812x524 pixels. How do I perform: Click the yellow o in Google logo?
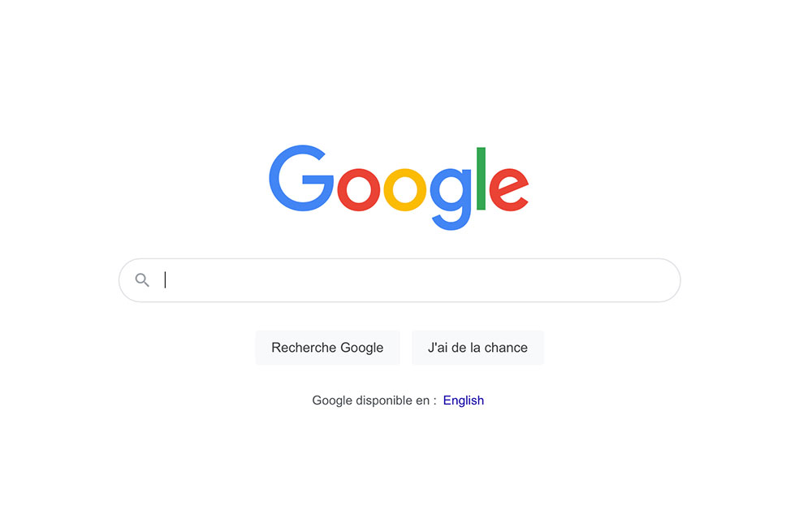[405, 189]
